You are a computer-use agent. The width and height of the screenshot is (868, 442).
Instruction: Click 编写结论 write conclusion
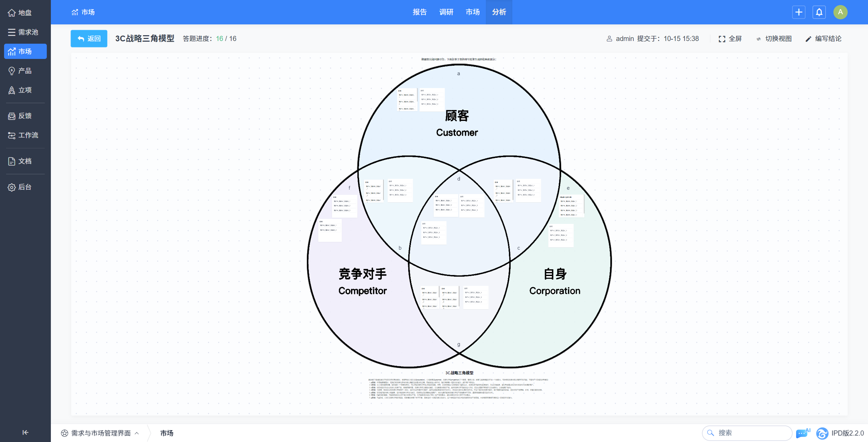(x=823, y=39)
